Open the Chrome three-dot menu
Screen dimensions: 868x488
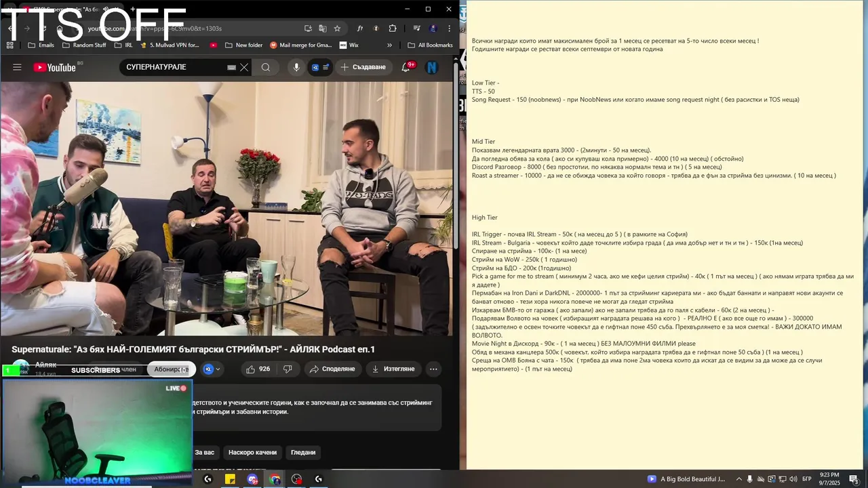[x=449, y=28]
